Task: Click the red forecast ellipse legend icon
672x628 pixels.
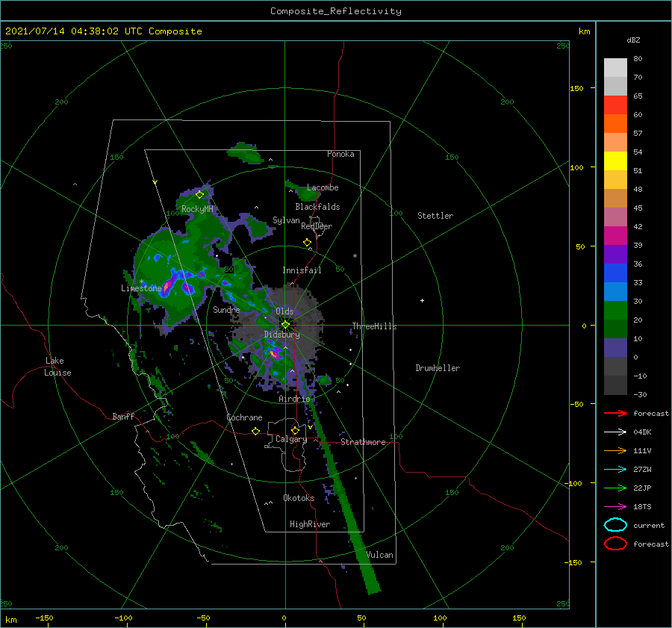Action: 615,544
